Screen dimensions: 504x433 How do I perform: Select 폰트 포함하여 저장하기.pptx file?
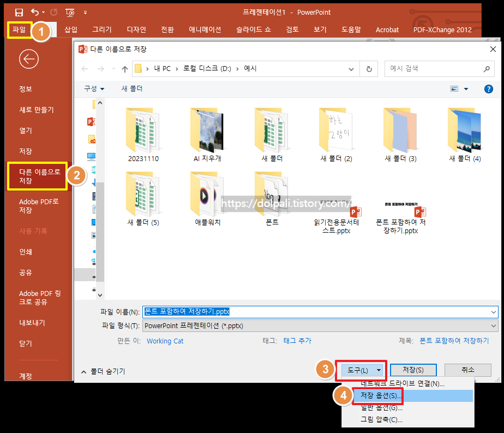pos(400,218)
